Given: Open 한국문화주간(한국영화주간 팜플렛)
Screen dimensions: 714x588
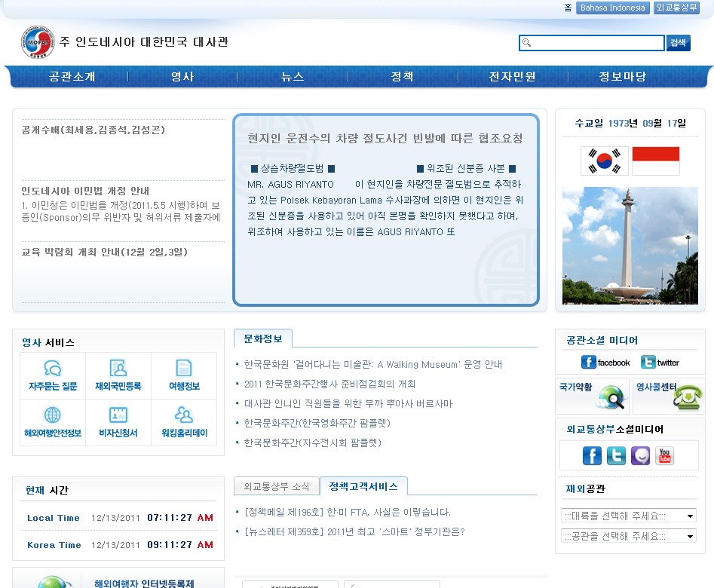Looking at the screenshot, I should click(x=317, y=423).
